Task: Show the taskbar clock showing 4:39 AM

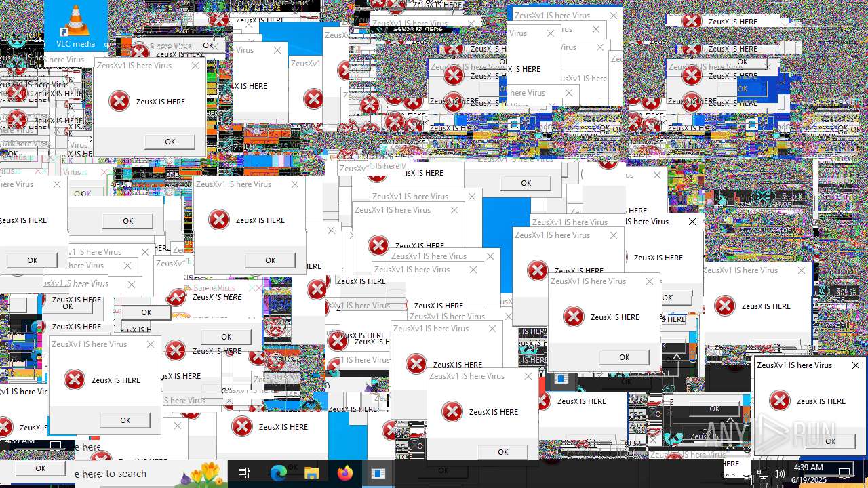Action: [808, 473]
